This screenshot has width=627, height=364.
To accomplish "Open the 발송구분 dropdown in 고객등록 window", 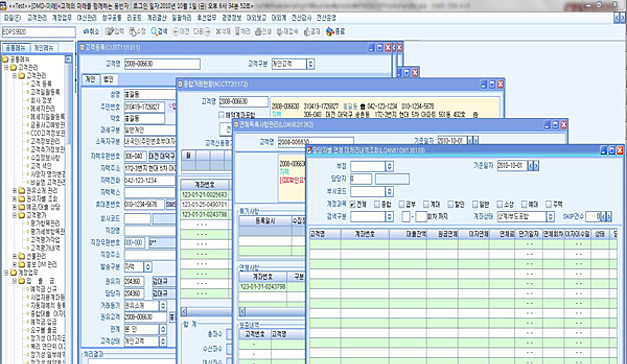I will pos(148,267).
